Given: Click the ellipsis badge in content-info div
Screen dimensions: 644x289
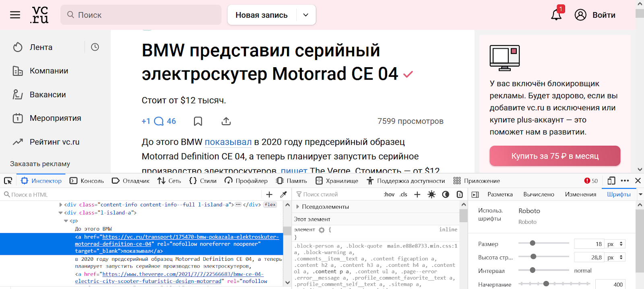Looking at the screenshot, I should (x=238, y=204).
